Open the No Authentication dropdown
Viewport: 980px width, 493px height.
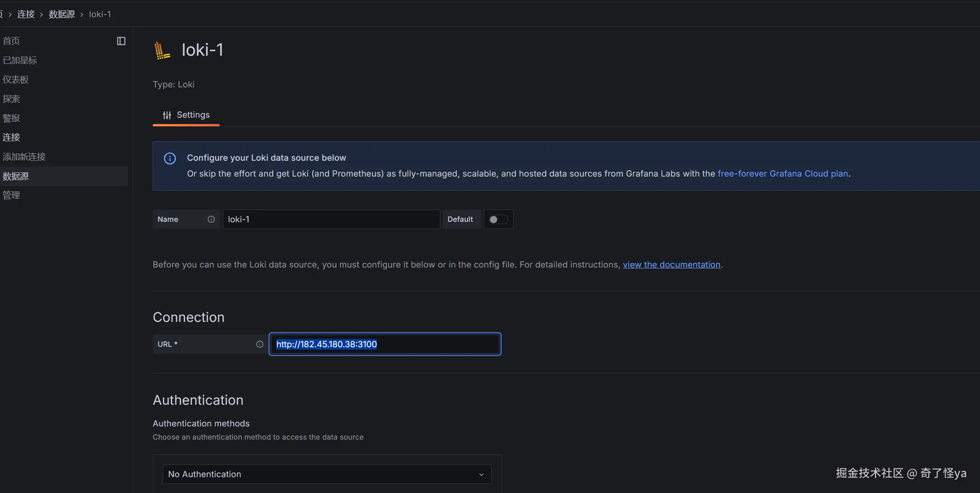(x=326, y=474)
